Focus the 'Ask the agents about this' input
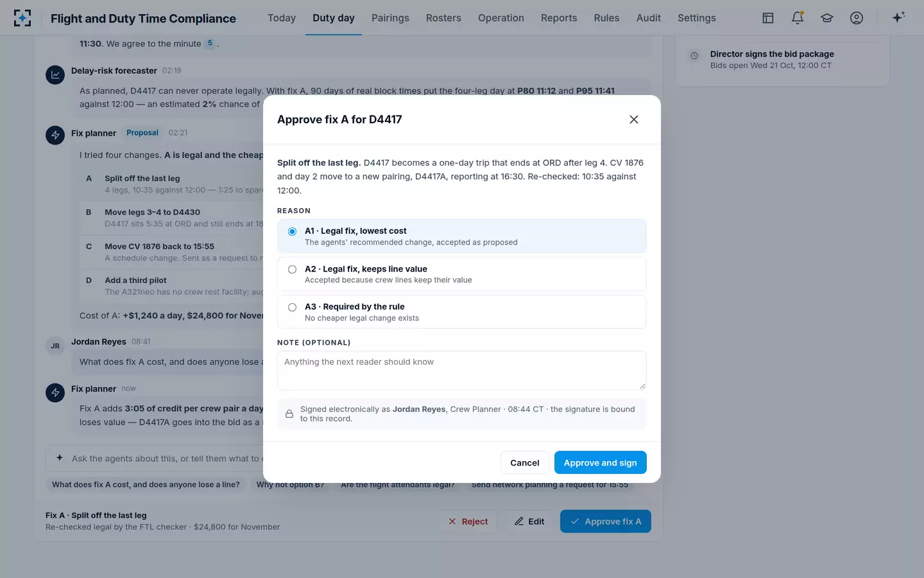Screen dimensions: 924x578 coord(166,459)
